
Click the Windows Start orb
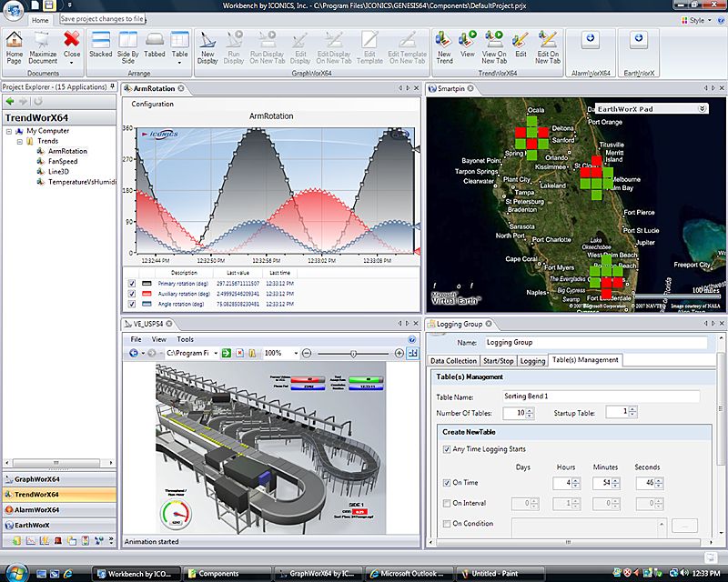(x=15, y=572)
